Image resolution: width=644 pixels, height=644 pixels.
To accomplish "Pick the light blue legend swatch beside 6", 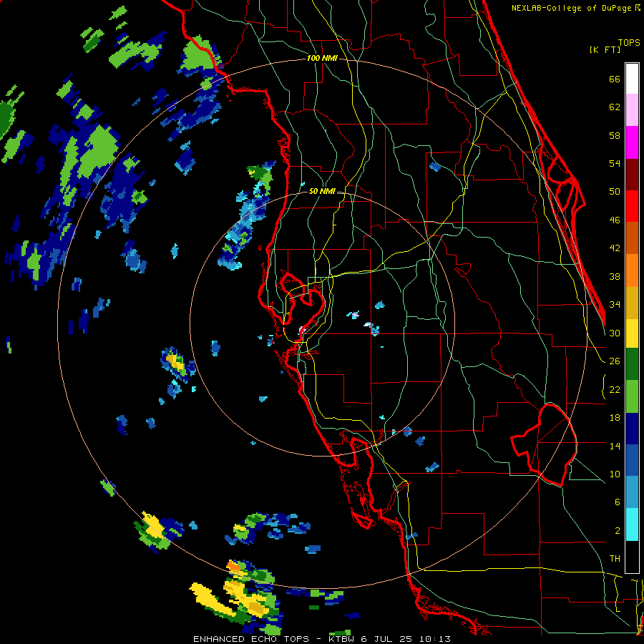I will point(632,493).
